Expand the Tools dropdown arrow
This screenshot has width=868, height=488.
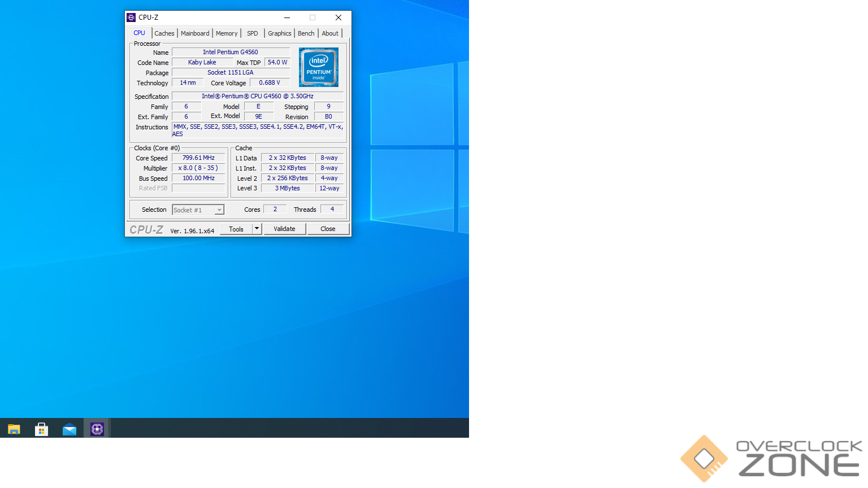[257, 229]
